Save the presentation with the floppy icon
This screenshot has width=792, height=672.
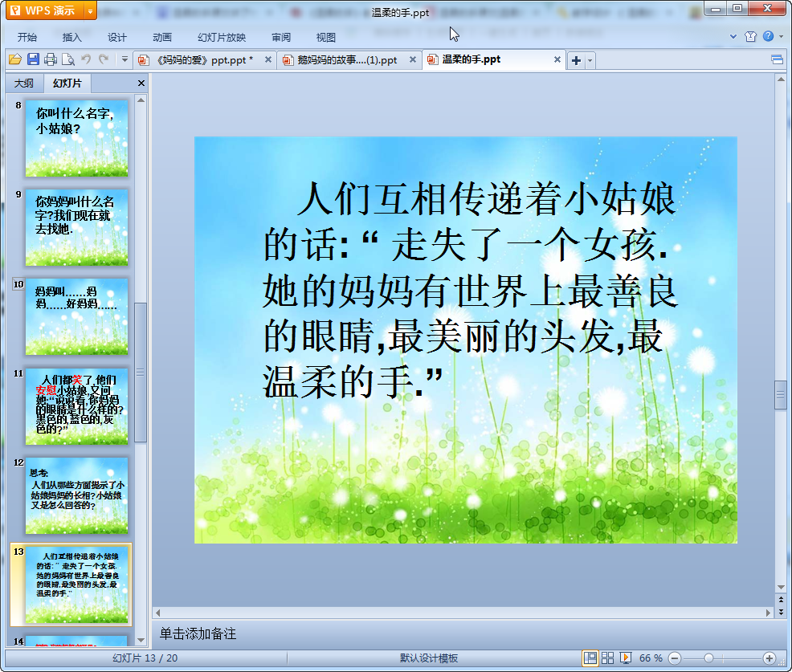34,59
